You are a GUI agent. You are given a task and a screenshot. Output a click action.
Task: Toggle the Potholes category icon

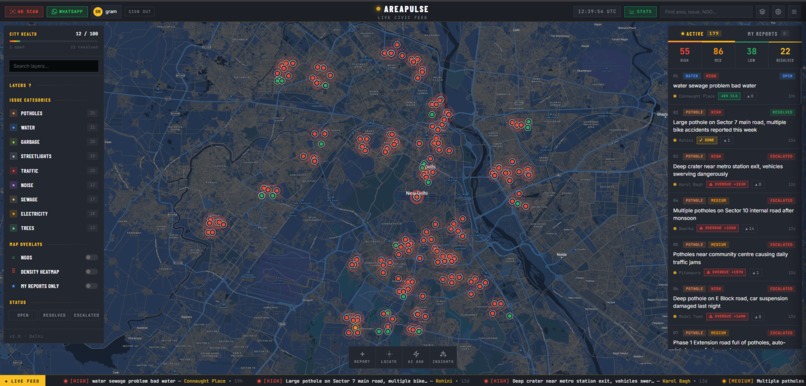14,113
